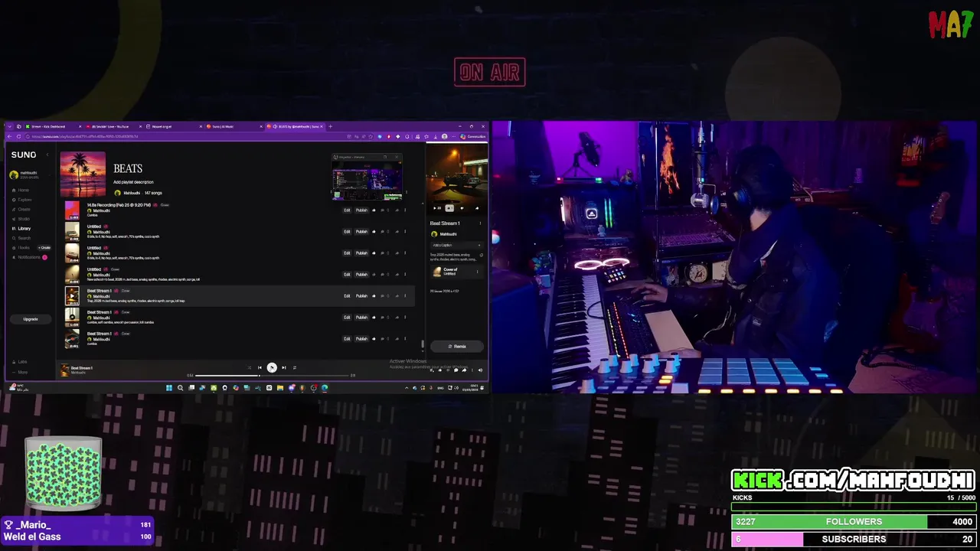Open Labs in Suno sidebar
This screenshot has width=980, height=551.
(22, 361)
